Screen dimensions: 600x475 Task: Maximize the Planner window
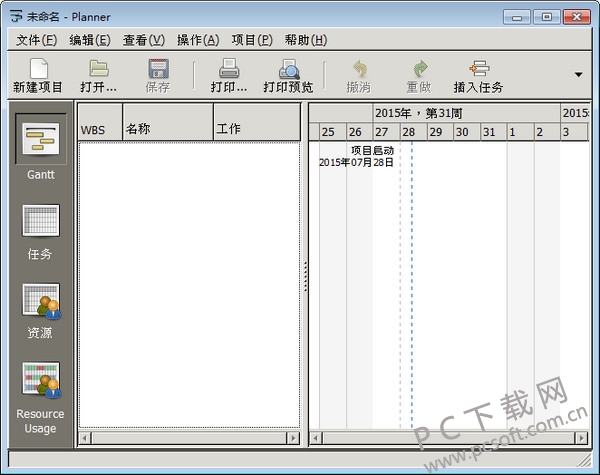click(x=546, y=17)
